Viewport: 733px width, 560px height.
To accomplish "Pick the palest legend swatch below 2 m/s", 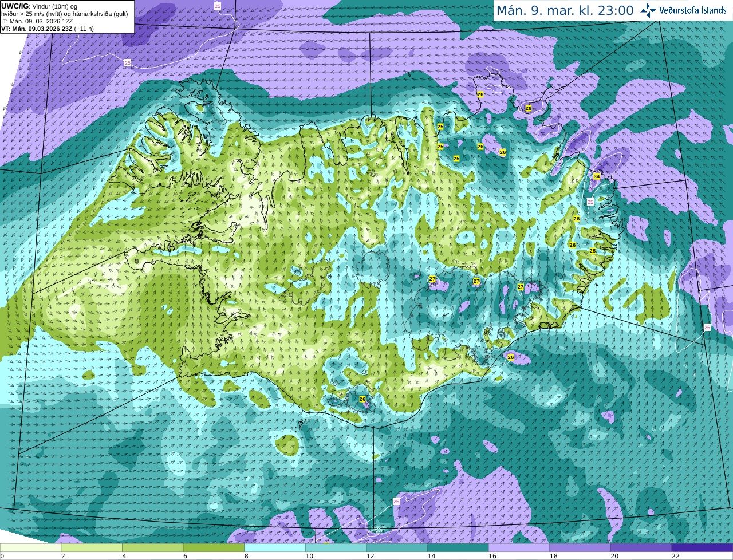I will [x=30, y=548].
